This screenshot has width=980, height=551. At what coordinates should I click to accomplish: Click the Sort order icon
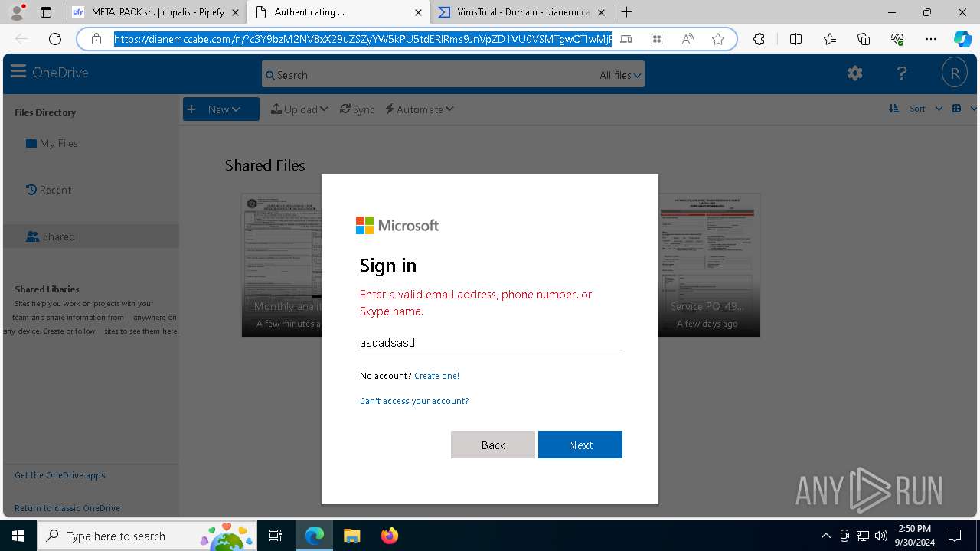tap(893, 109)
